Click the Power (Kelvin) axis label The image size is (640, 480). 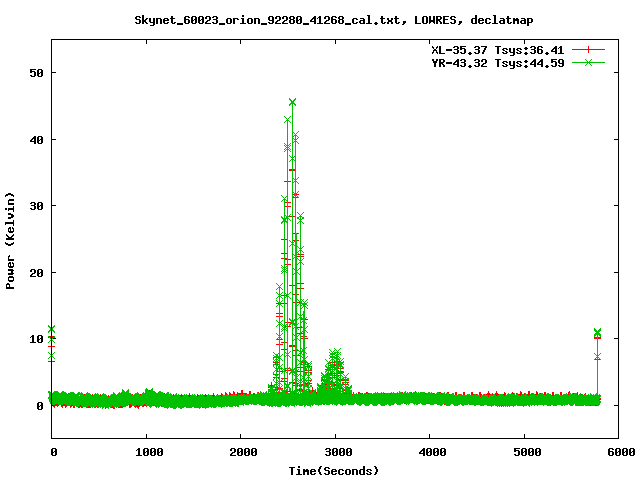click(10, 241)
